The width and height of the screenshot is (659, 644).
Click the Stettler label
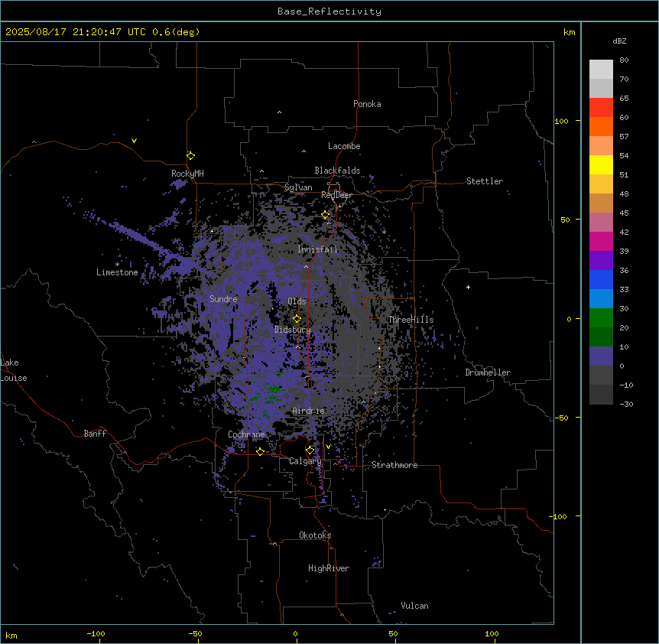click(485, 181)
